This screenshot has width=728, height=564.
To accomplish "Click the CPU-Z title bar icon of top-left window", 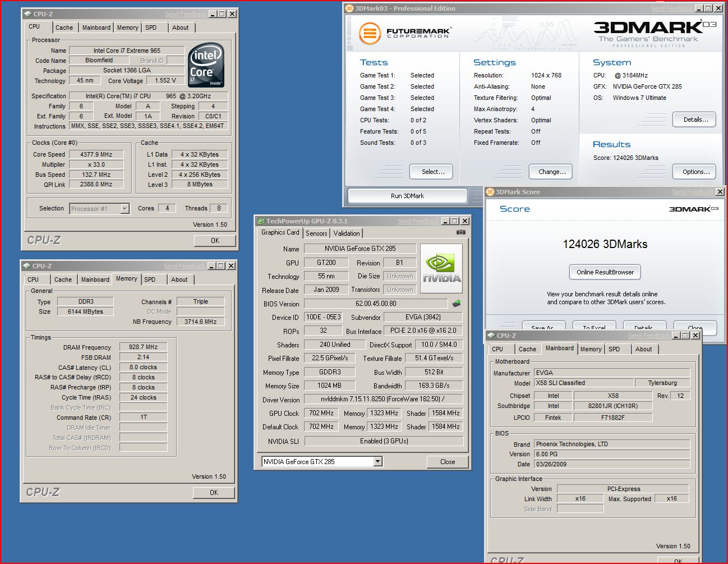I will [x=27, y=13].
